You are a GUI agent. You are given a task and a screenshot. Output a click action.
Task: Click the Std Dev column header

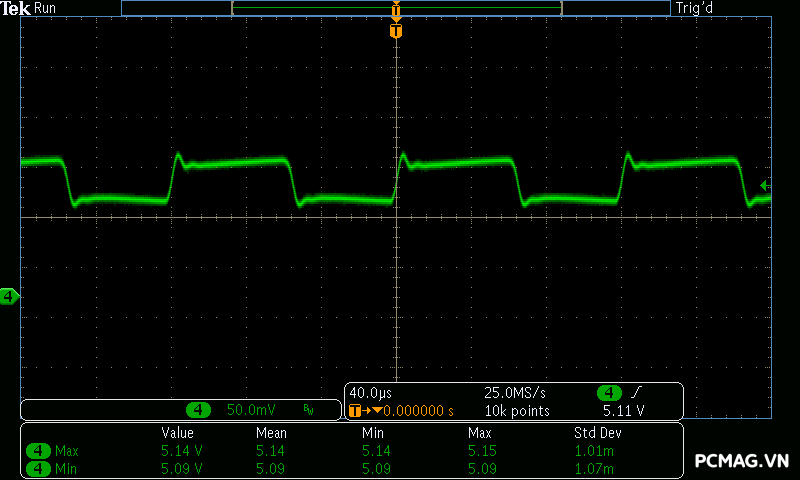[597, 433]
